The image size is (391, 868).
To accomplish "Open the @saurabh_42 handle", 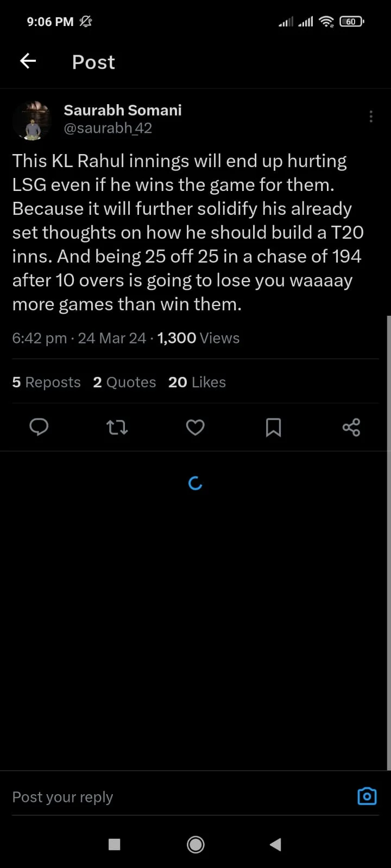I will pos(108,128).
